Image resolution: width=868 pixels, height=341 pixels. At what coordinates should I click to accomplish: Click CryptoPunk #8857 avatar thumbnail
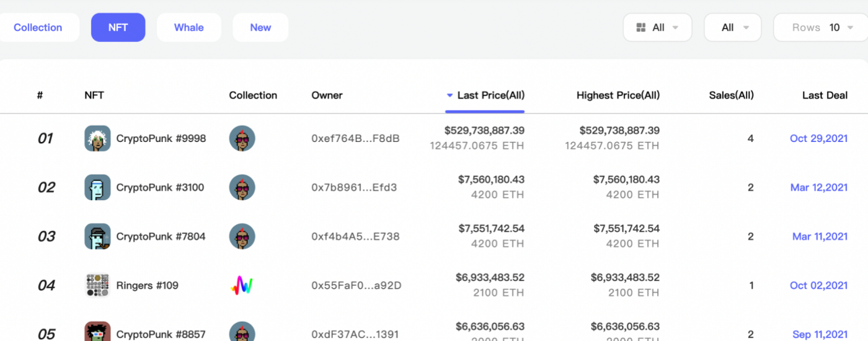point(97,331)
